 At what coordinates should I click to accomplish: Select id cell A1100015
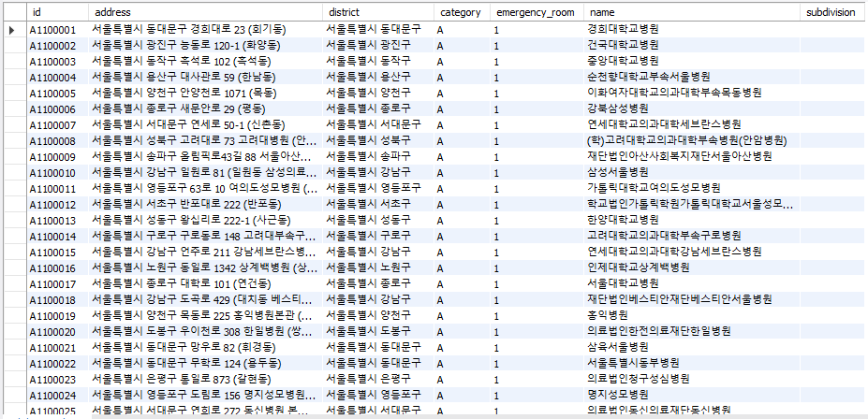point(56,253)
